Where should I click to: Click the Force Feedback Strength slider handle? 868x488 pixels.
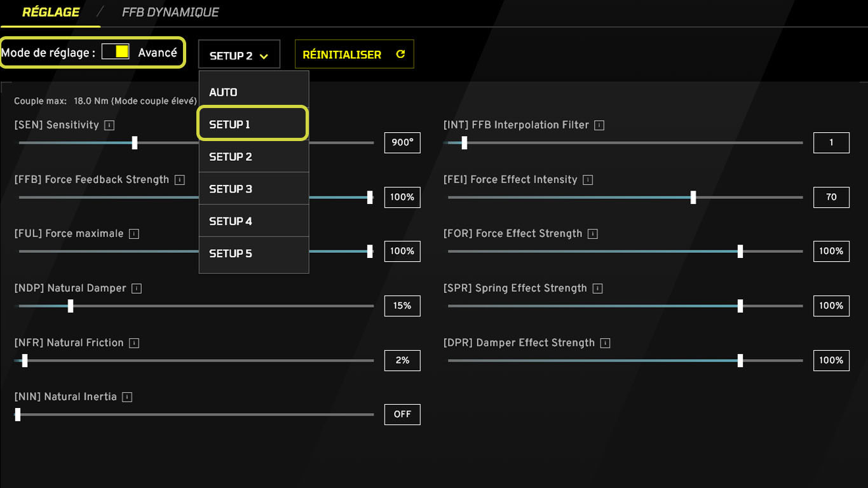click(370, 197)
